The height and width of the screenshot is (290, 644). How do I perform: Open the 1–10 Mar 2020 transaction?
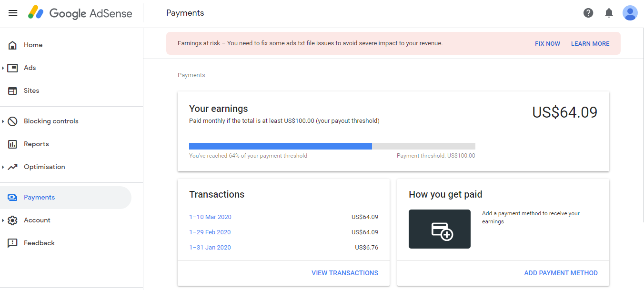coord(210,217)
